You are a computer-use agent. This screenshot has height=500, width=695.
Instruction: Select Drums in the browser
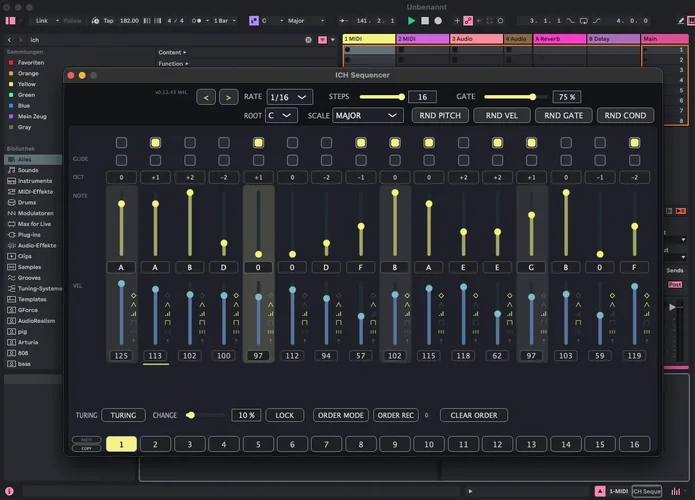[x=27, y=202]
